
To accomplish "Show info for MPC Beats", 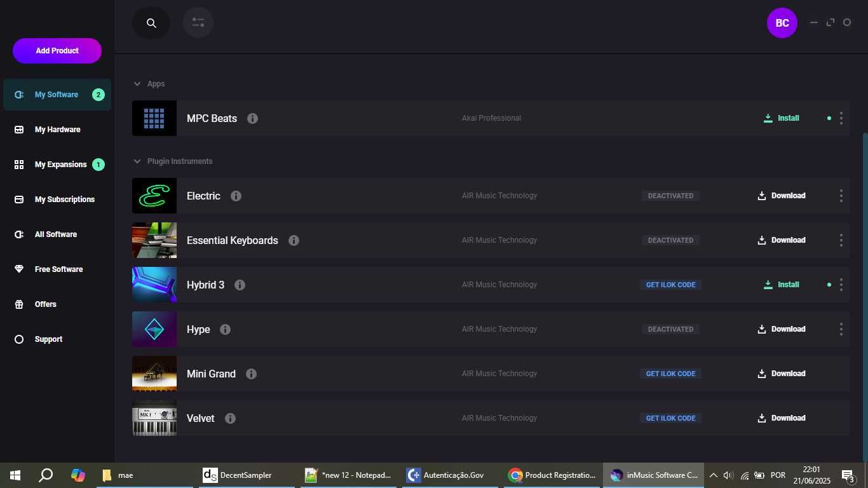I will point(252,118).
